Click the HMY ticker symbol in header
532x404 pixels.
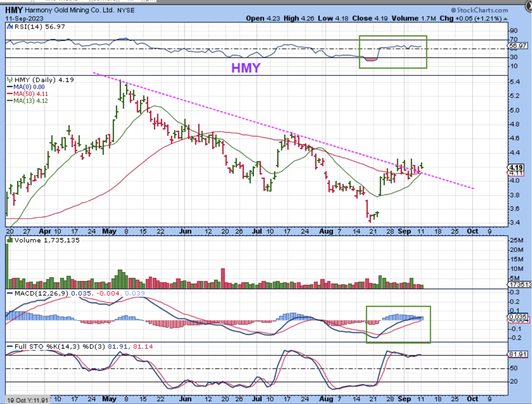(x=14, y=10)
